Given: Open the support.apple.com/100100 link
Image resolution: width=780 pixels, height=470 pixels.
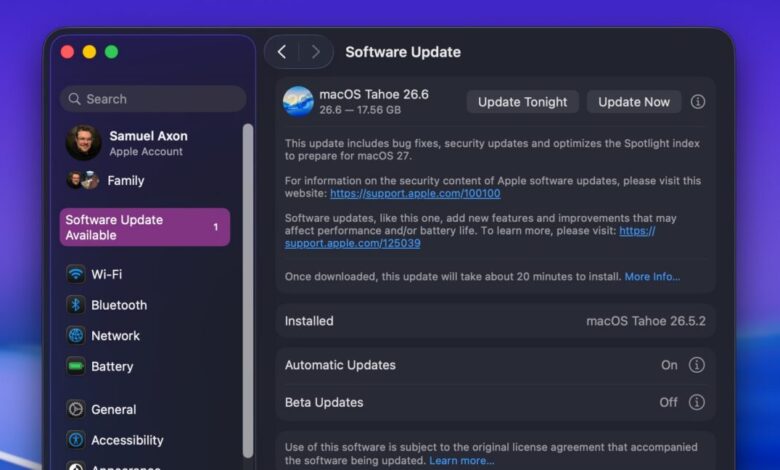Looking at the screenshot, I should point(415,193).
